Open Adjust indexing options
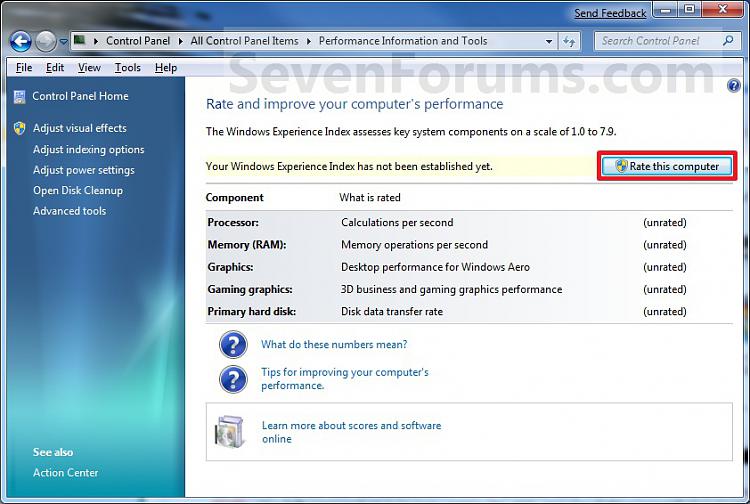Screen dimensions: 750x504 [x=88, y=150]
